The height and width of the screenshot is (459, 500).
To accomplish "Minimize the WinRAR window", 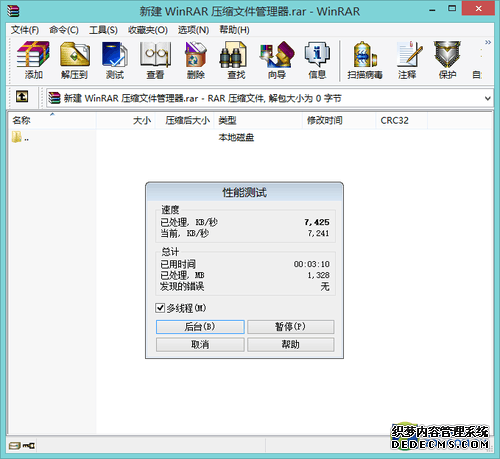I will tap(432, 10).
